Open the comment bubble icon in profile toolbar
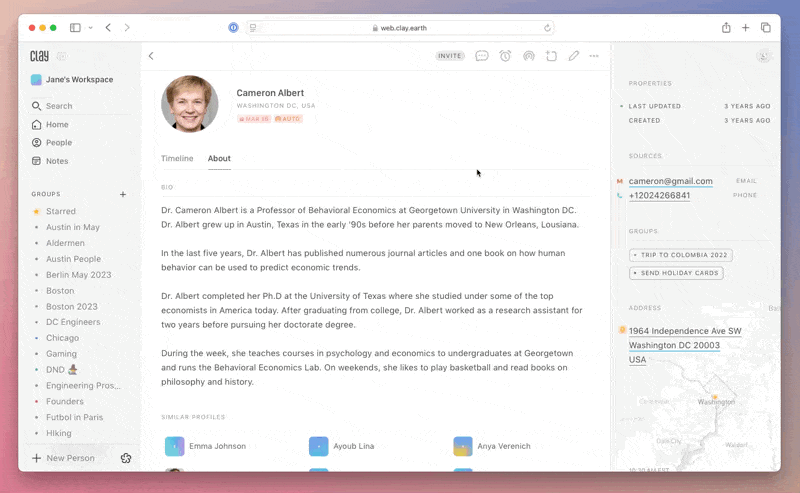 (x=482, y=56)
